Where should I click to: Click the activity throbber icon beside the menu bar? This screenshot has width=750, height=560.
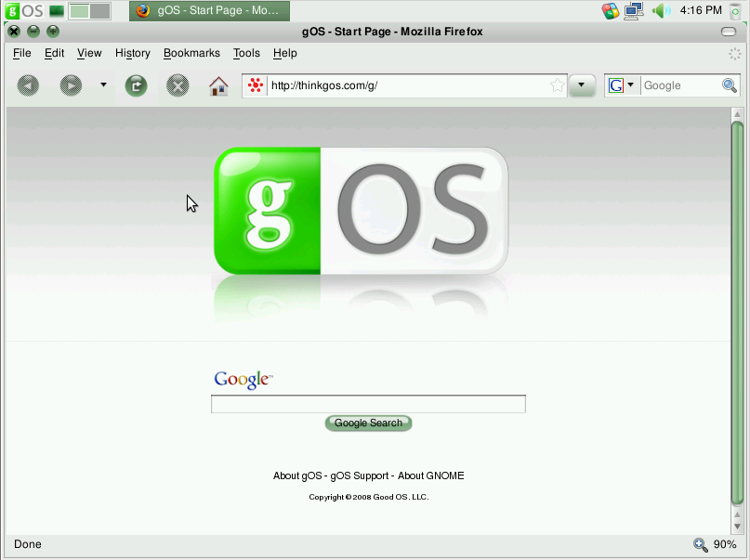[x=735, y=54]
